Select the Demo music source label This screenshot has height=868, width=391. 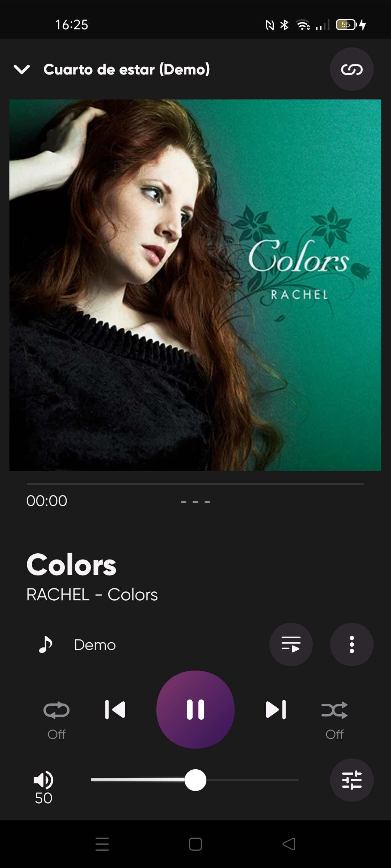point(95,645)
